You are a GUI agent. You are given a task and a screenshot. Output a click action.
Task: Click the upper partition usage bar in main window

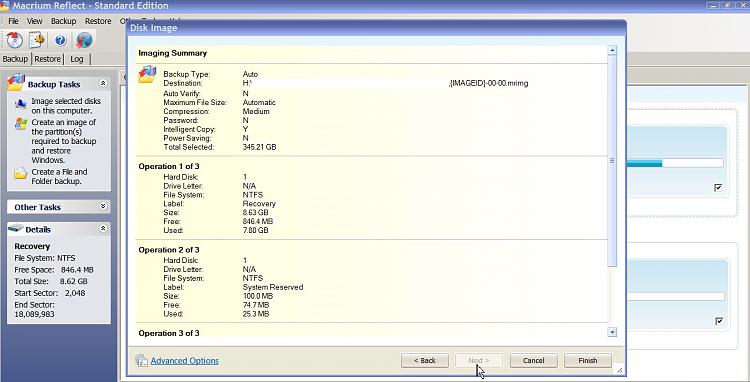(x=674, y=164)
